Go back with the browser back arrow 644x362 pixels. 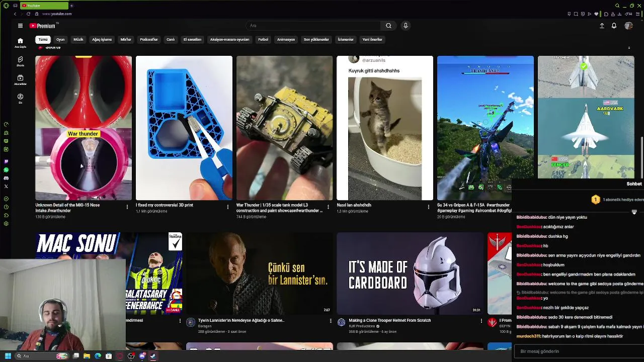coord(15,14)
